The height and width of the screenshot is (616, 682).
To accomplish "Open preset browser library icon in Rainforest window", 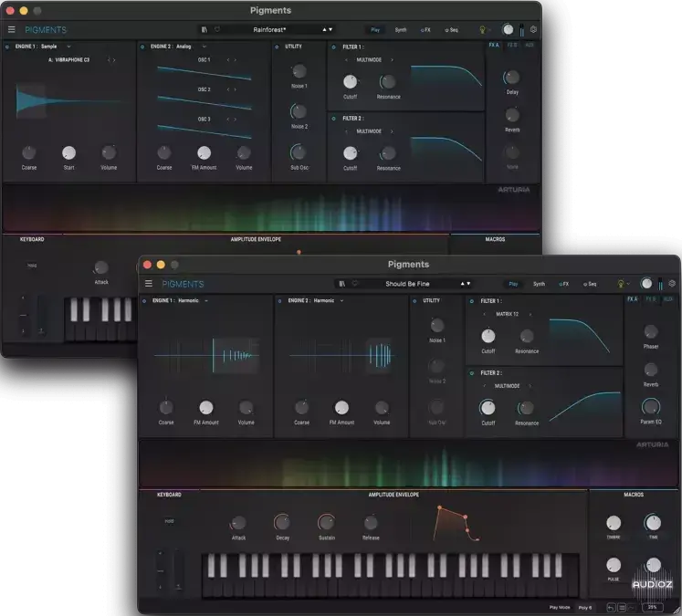I will (x=204, y=29).
